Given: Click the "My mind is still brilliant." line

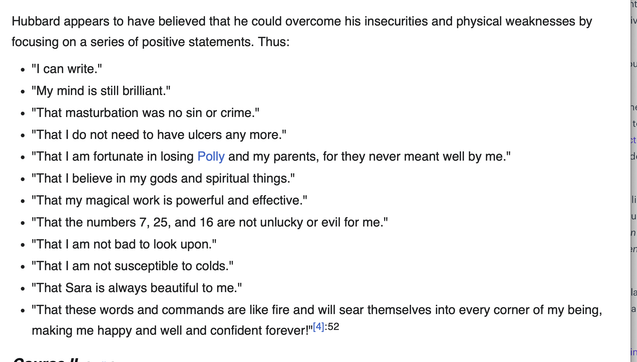Looking at the screenshot, I should tap(101, 91).
